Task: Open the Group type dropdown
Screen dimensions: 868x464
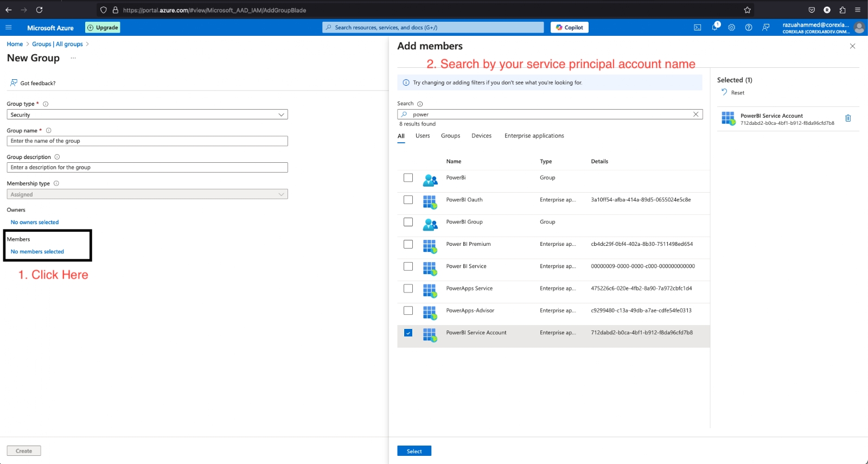Action: (x=147, y=115)
